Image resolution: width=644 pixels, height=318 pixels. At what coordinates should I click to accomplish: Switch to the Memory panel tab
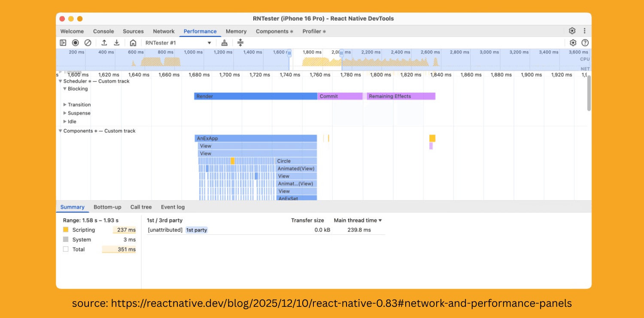[x=236, y=31]
